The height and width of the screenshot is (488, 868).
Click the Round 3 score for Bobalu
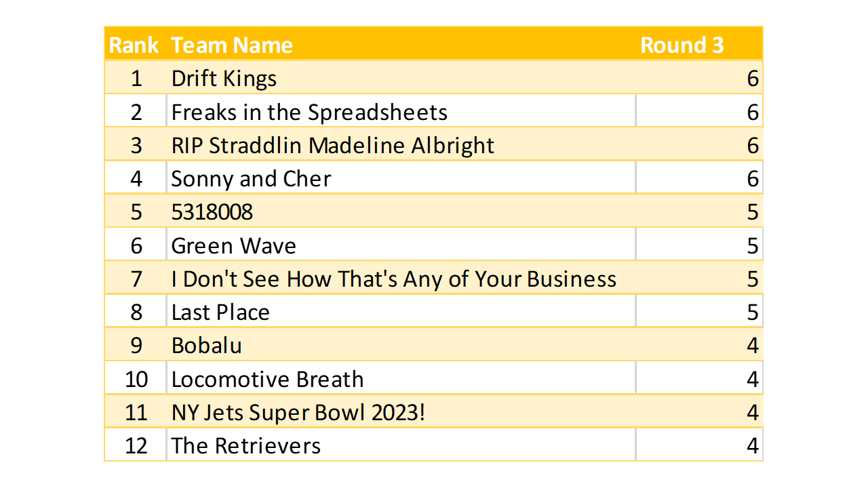[x=752, y=346]
